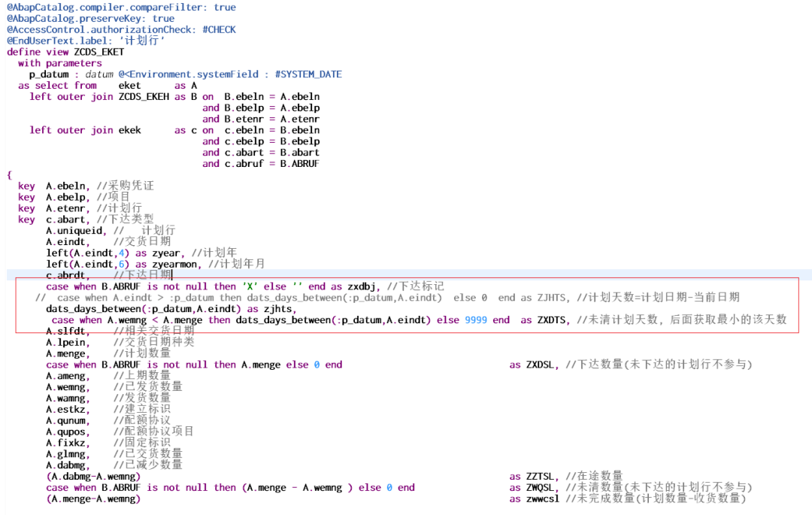
Task: Click ZCDS_EKEH in the left outer join
Action: coord(144,97)
